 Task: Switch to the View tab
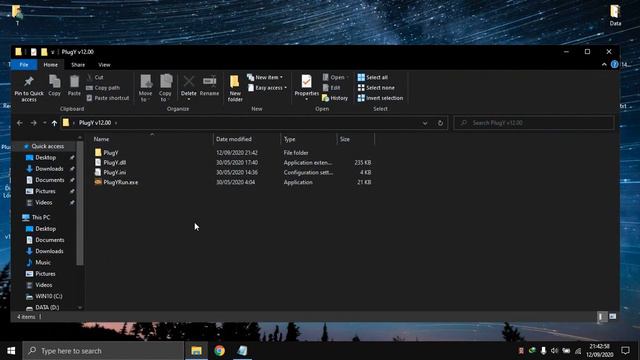pos(104,64)
